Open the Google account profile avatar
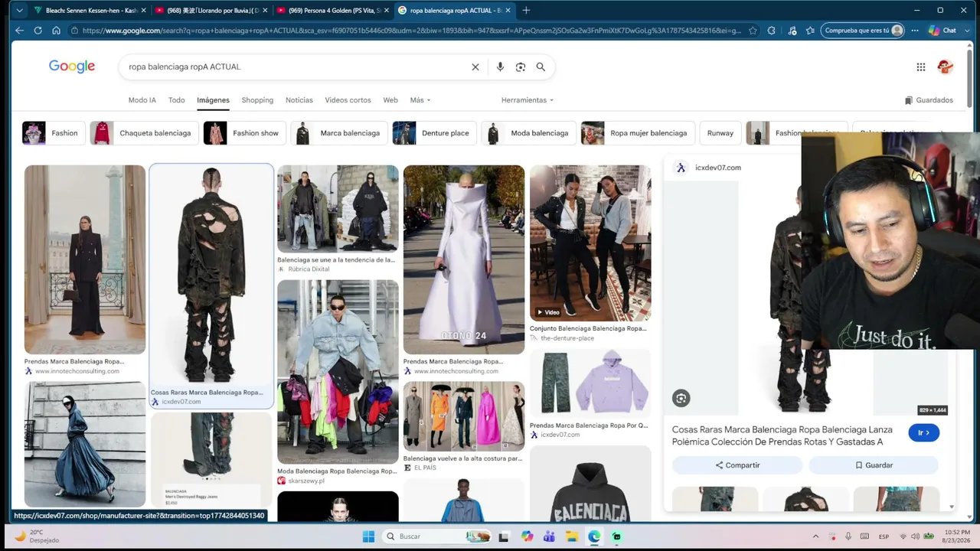The image size is (980, 551). tap(946, 67)
